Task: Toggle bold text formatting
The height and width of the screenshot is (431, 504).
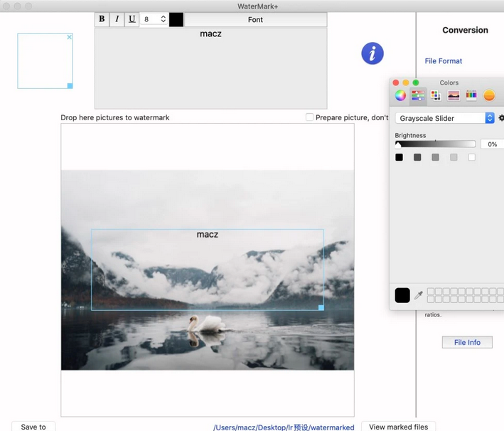Action: click(x=102, y=19)
